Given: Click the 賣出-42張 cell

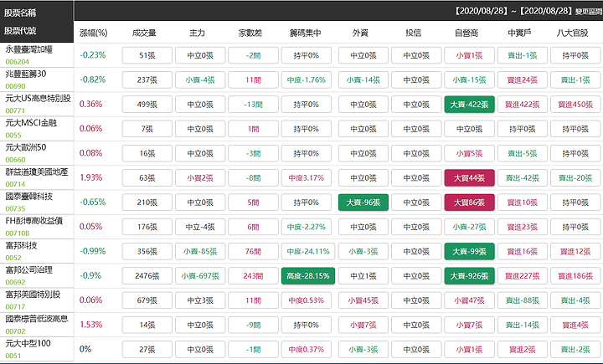Looking at the screenshot, I should [523, 178].
